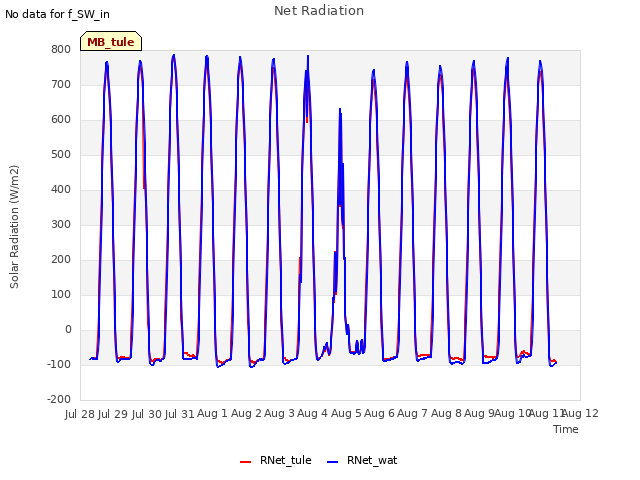
Task: Click the -200 y-axis label
Action: (59, 400)
